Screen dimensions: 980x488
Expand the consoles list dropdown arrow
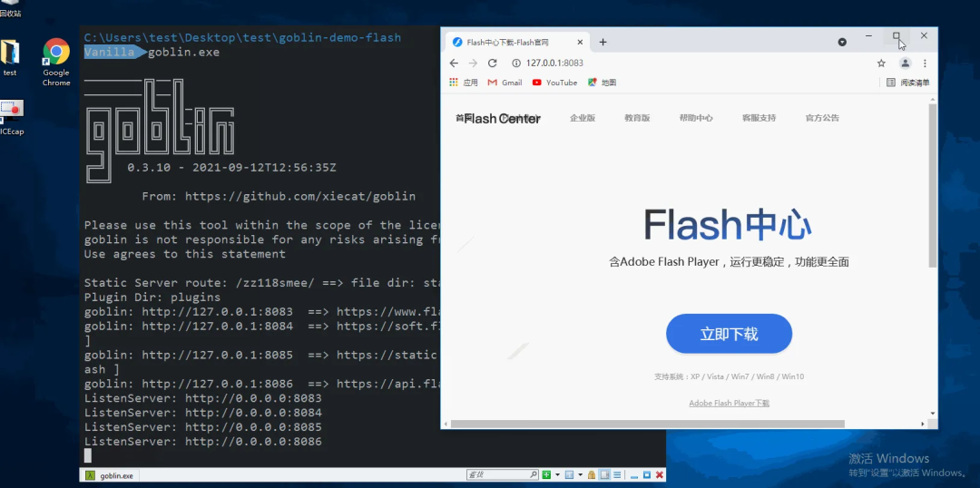[x=580, y=475]
